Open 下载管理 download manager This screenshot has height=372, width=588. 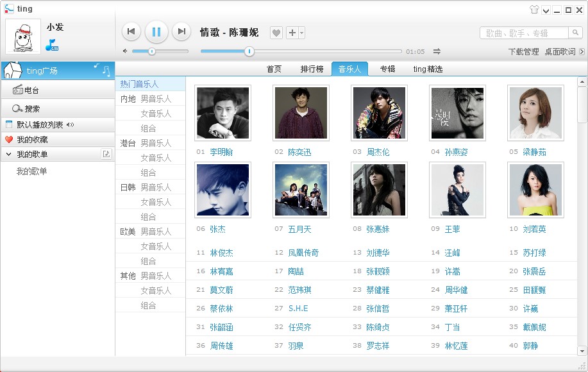523,52
